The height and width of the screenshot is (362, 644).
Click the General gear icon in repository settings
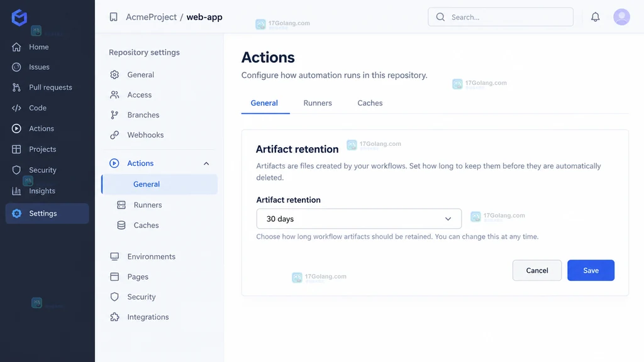click(x=114, y=75)
